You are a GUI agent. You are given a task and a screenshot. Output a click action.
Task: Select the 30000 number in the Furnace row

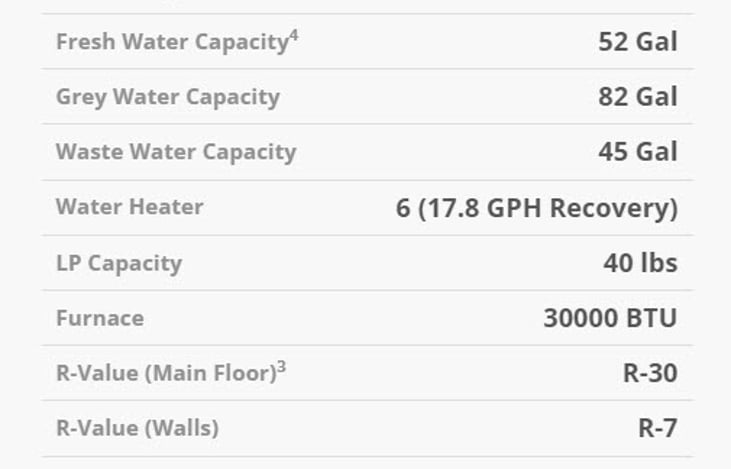pyautogui.click(x=577, y=318)
